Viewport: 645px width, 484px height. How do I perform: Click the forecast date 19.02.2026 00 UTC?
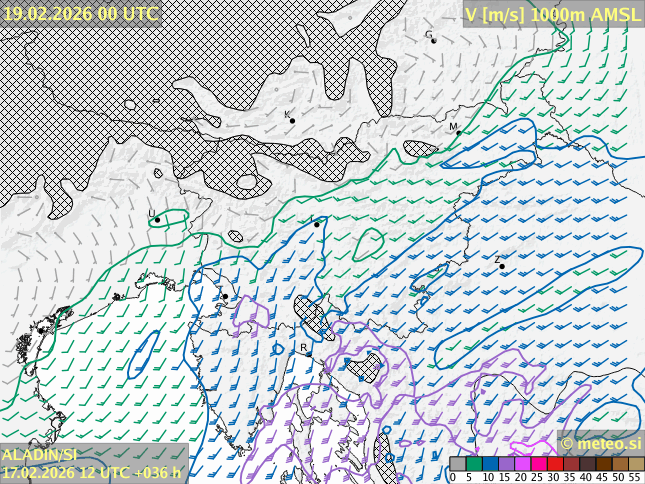(80, 13)
